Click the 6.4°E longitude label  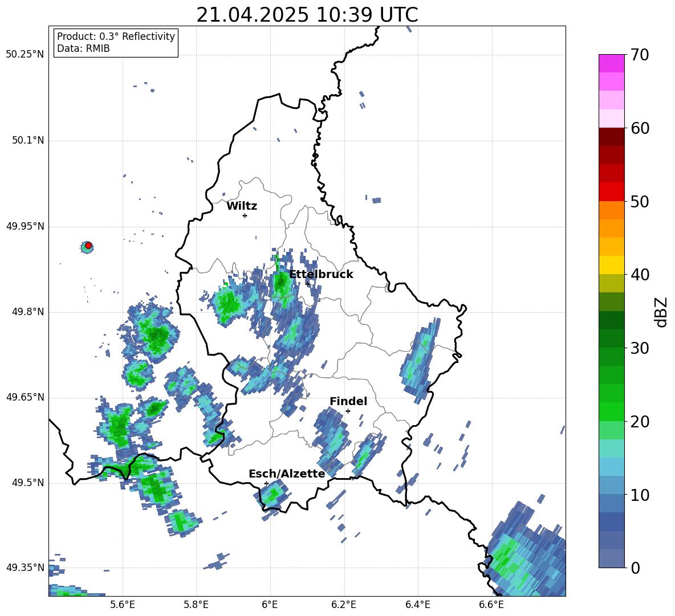pos(417,605)
